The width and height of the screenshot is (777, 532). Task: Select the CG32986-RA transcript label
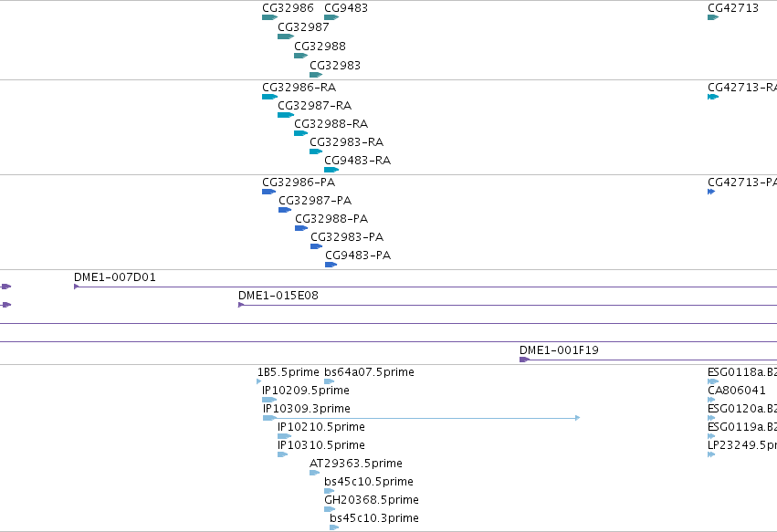pos(299,88)
